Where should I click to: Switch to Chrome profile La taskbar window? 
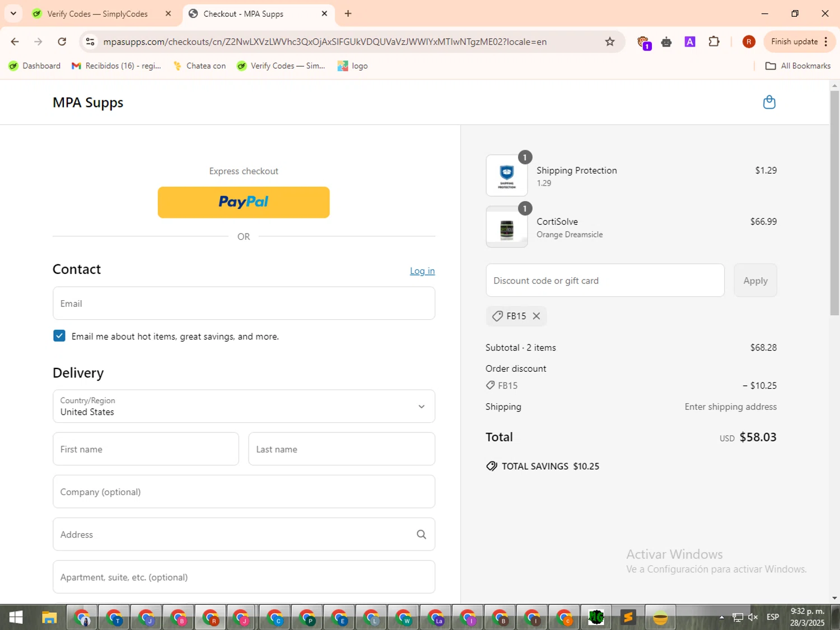(x=436, y=618)
